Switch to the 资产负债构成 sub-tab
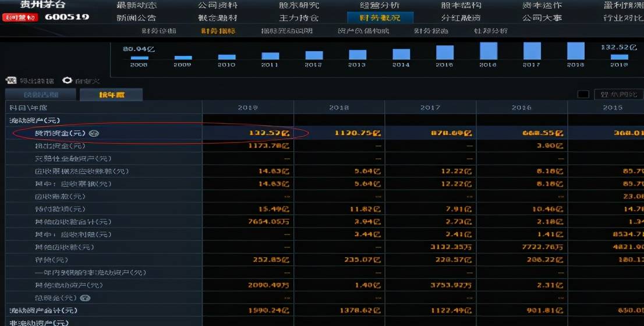The height and width of the screenshot is (326, 644). [363, 31]
